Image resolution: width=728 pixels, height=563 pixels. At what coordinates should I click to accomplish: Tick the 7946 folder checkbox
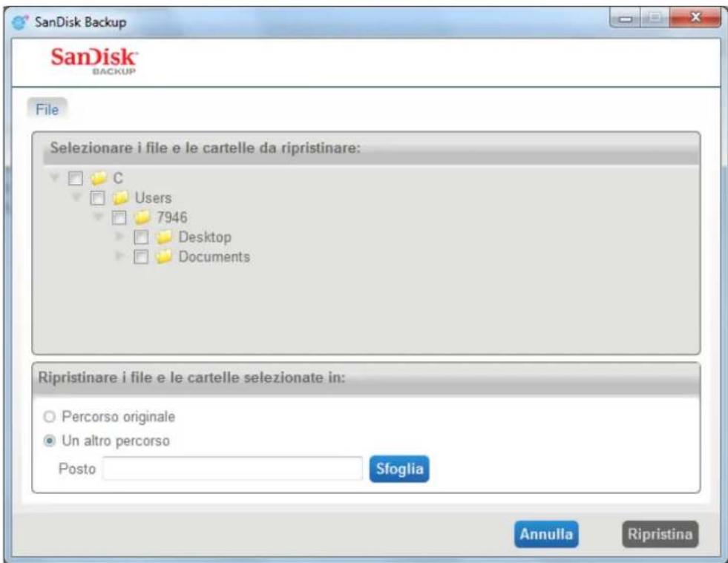[x=119, y=217]
